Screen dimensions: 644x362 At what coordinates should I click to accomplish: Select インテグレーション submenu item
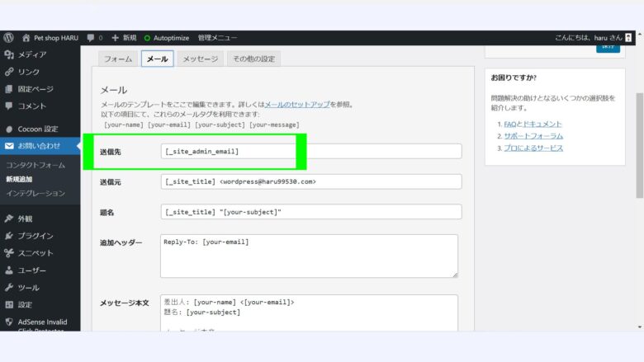click(36, 193)
